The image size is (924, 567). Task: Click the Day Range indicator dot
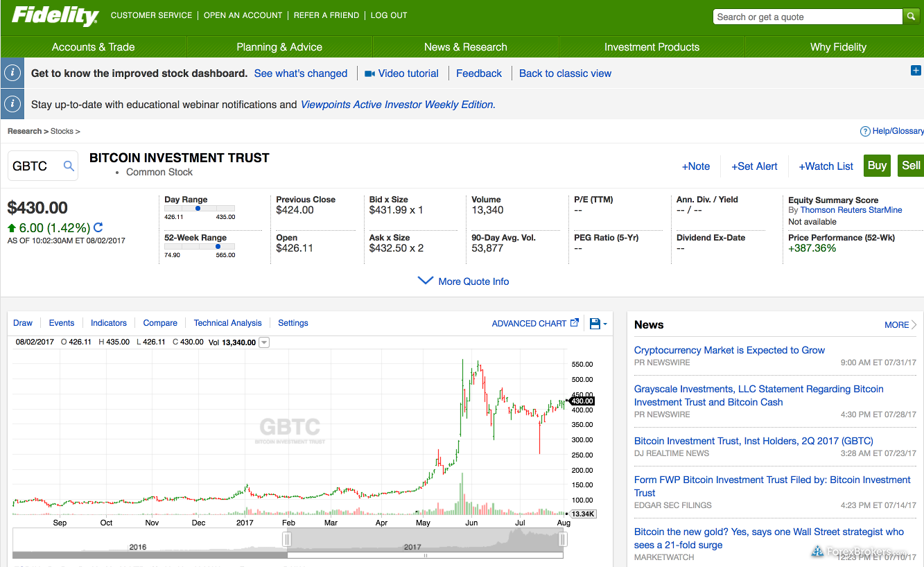point(198,208)
